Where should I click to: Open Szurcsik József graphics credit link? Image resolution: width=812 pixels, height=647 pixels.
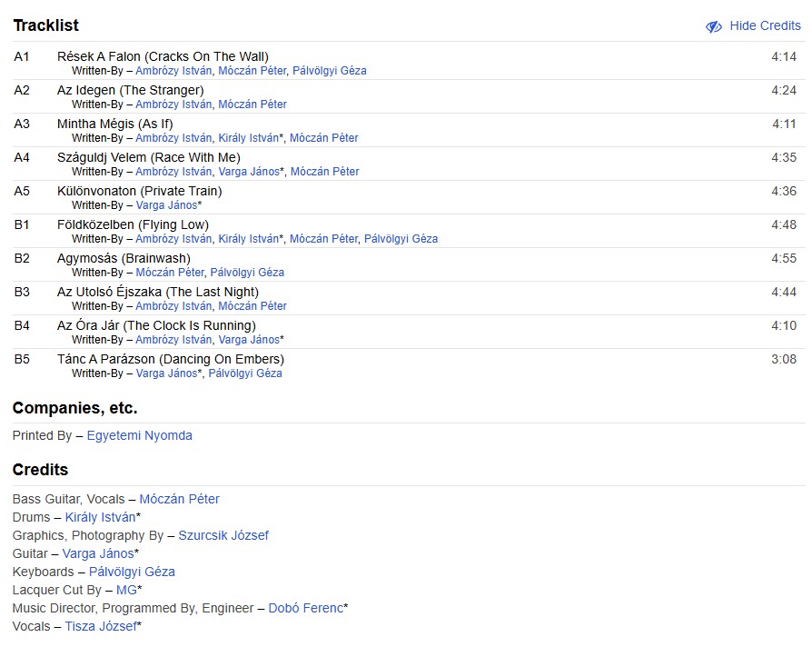223,535
